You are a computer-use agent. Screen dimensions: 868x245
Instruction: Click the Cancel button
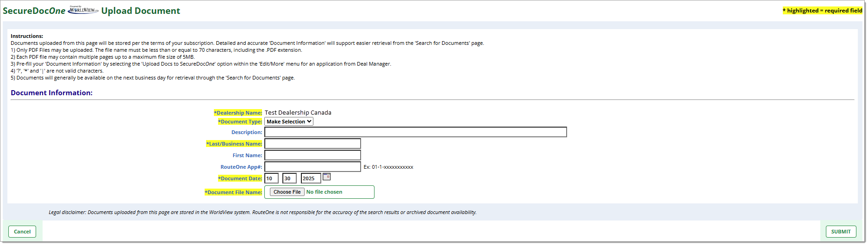22,232
